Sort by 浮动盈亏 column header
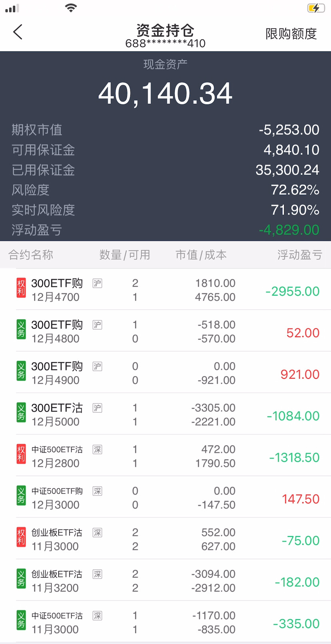This screenshot has width=331, height=644. [299, 255]
